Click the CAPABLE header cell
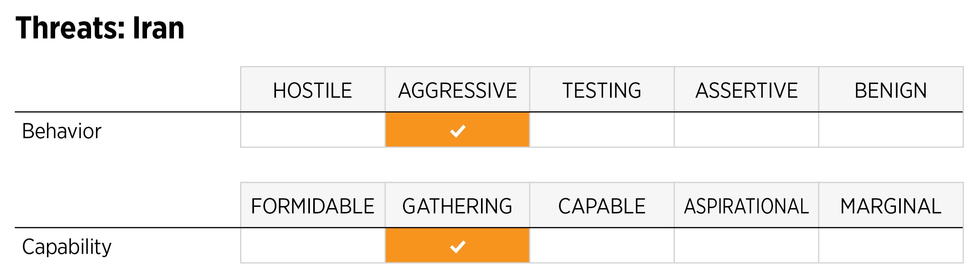The image size is (980, 278). pos(602,206)
